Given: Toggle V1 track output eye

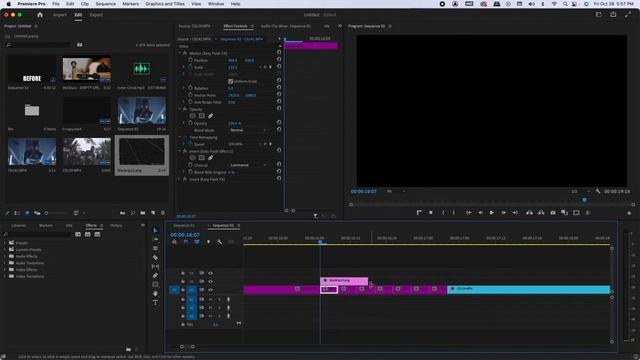Looking at the screenshot, I should [210, 290].
